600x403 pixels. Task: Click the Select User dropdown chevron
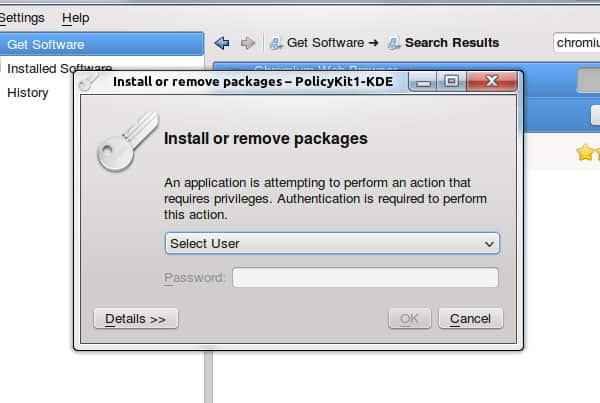click(489, 244)
